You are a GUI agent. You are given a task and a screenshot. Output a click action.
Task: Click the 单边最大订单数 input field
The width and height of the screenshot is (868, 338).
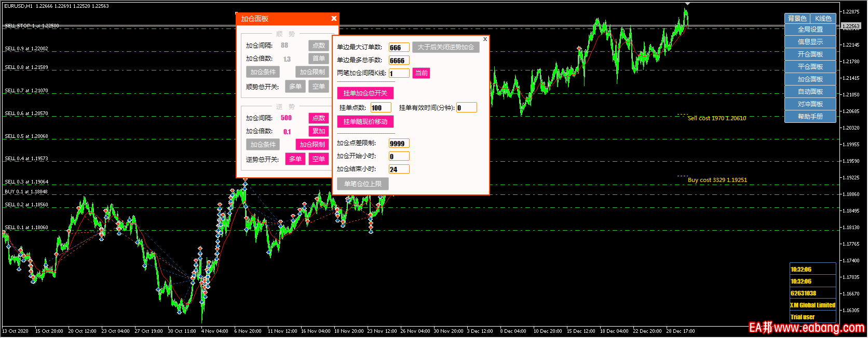[399, 48]
